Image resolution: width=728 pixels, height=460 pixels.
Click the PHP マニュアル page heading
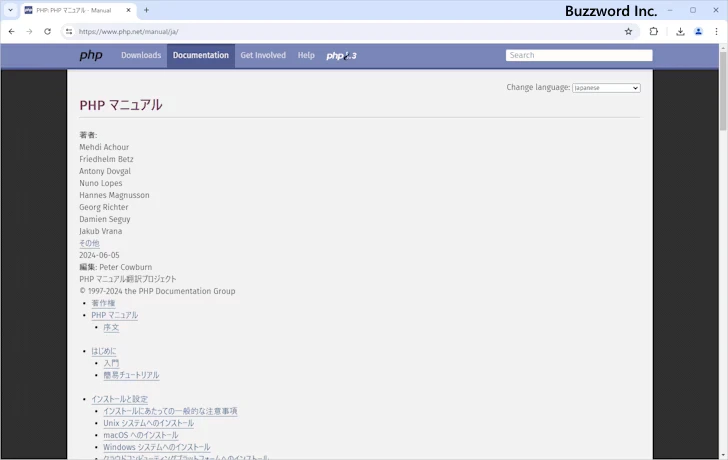click(x=121, y=105)
